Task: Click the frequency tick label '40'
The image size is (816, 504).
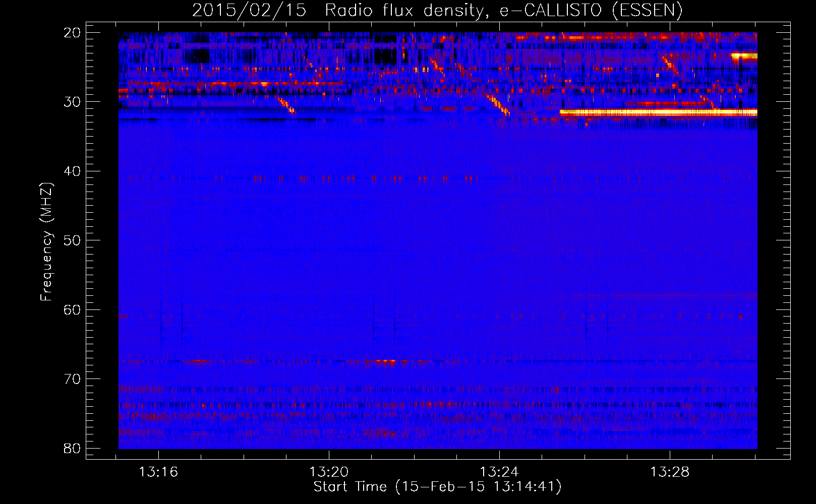Action: [x=72, y=171]
